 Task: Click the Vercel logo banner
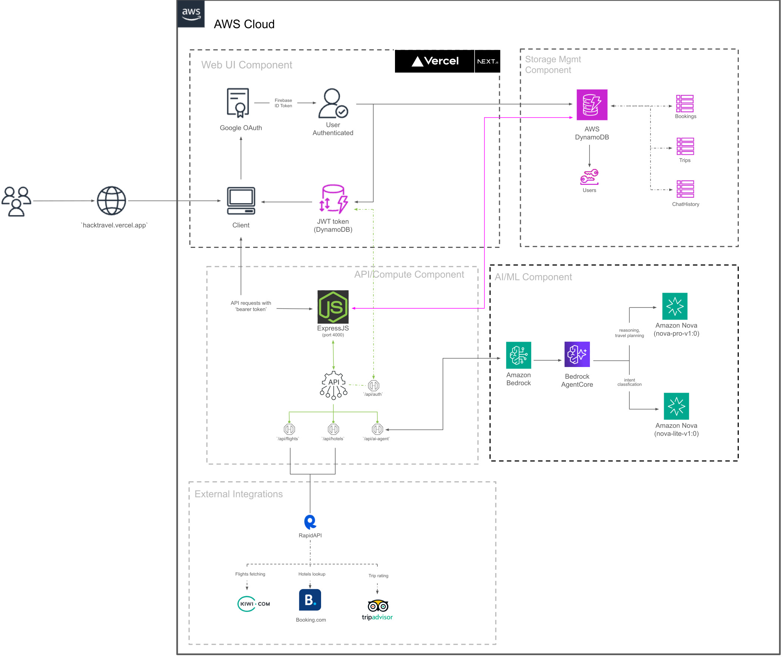pos(435,61)
